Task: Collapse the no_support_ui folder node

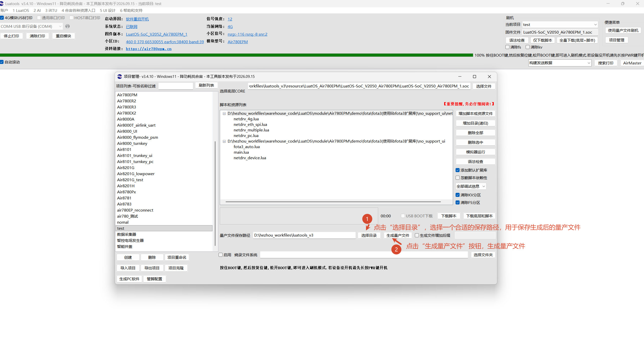Action: [224, 141]
